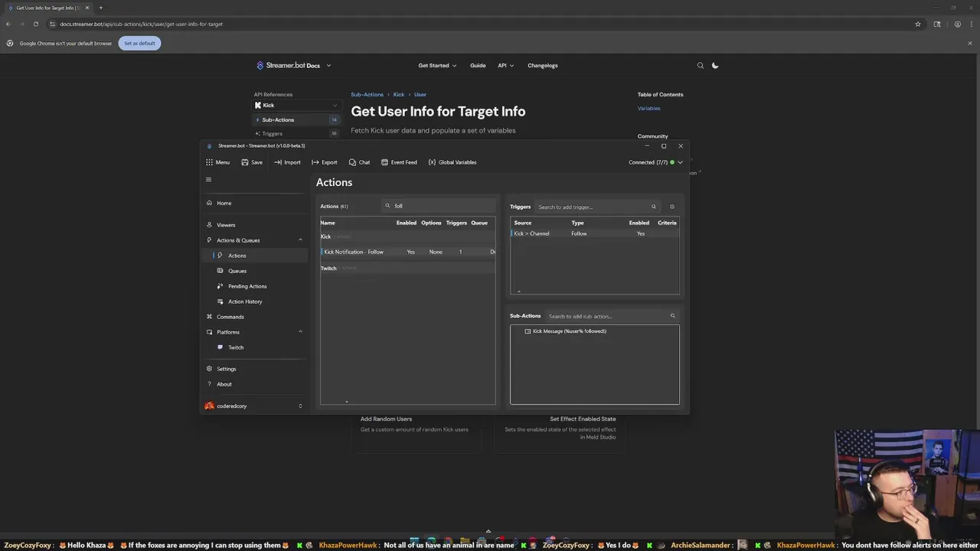Click the Save floppy disk icon
Screen dimensions: 980x551
245,162
